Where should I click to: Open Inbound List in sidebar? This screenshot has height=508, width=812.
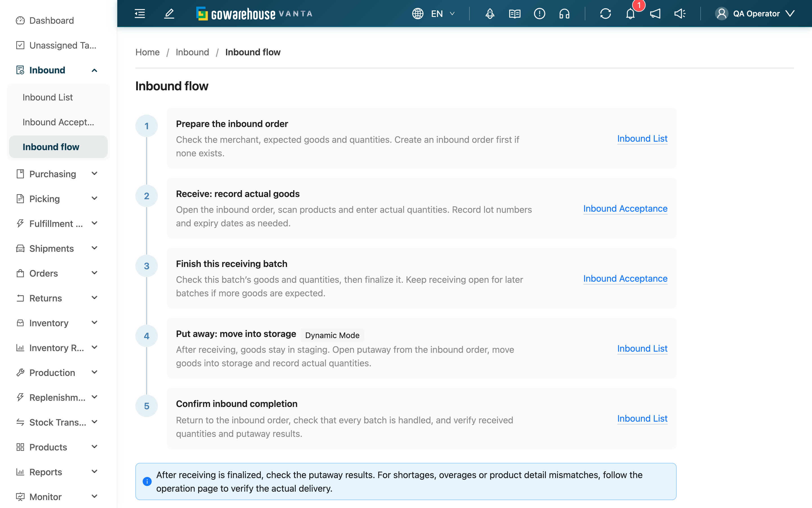(x=58, y=97)
